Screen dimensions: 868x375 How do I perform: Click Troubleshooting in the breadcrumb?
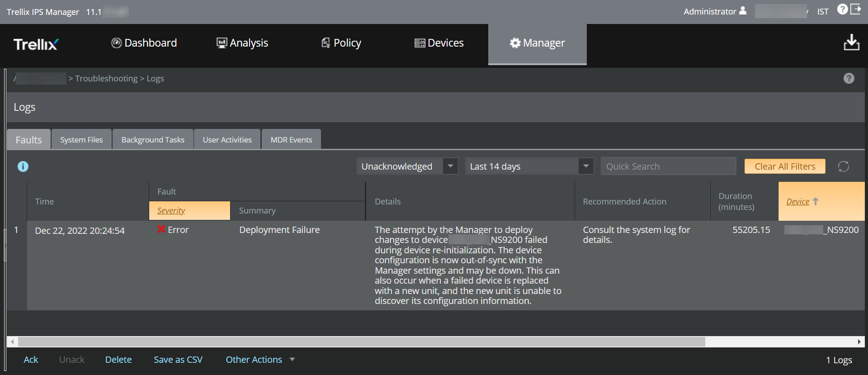click(106, 78)
